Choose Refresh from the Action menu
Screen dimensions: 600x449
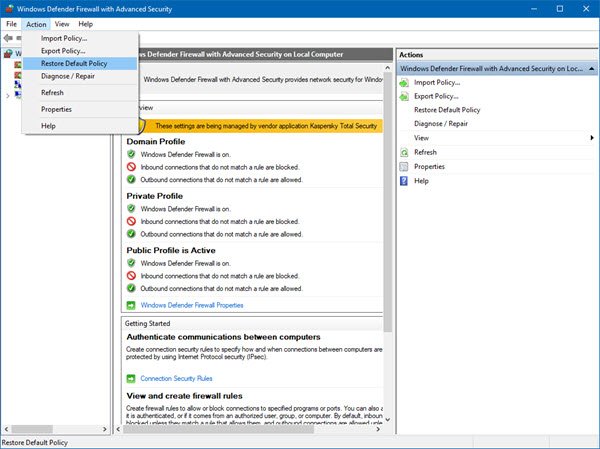coord(80,93)
